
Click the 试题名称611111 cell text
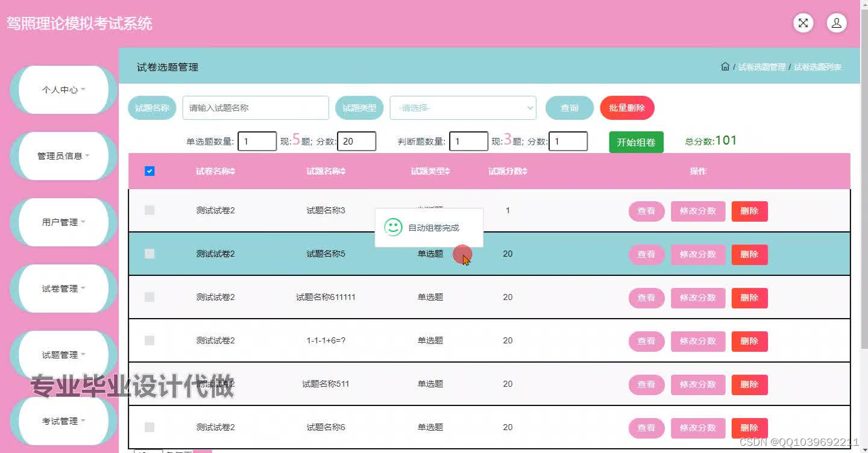325,297
